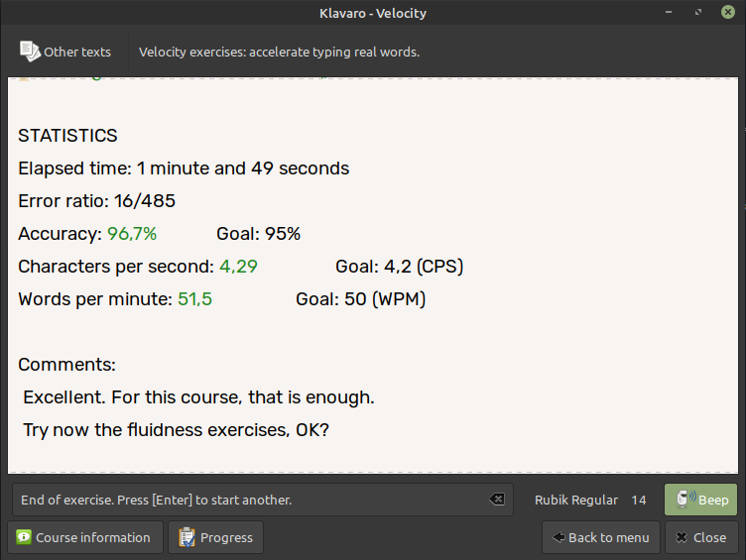
Task: Close Klavaro window with green button
Action: pyautogui.click(x=728, y=12)
